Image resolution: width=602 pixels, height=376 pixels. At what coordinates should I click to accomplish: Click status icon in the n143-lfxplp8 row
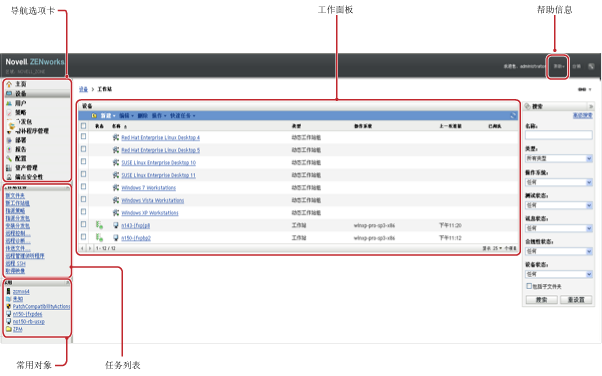[99, 225]
